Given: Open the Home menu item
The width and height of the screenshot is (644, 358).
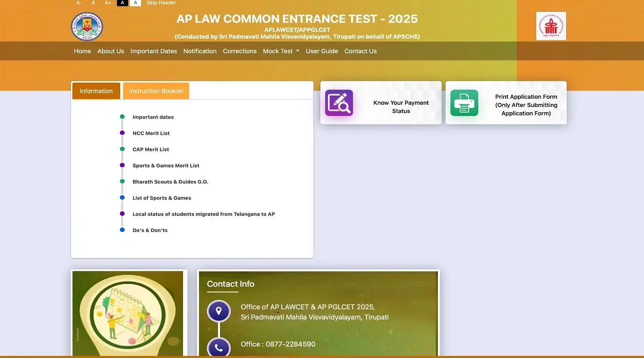Looking at the screenshot, I should (83, 51).
